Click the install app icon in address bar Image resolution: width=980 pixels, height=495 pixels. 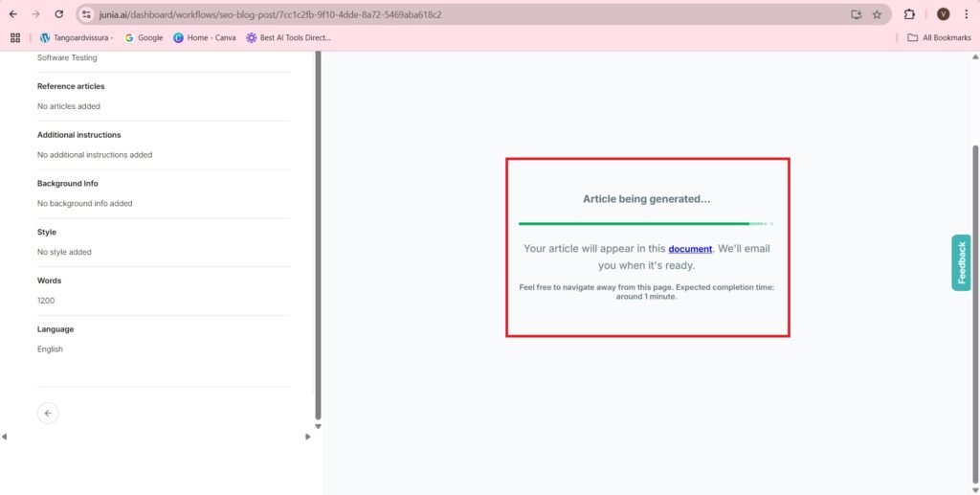coord(856,13)
